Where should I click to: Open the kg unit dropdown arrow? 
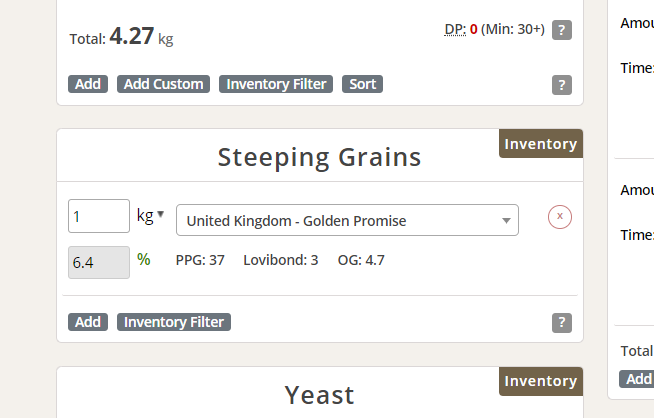(161, 214)
